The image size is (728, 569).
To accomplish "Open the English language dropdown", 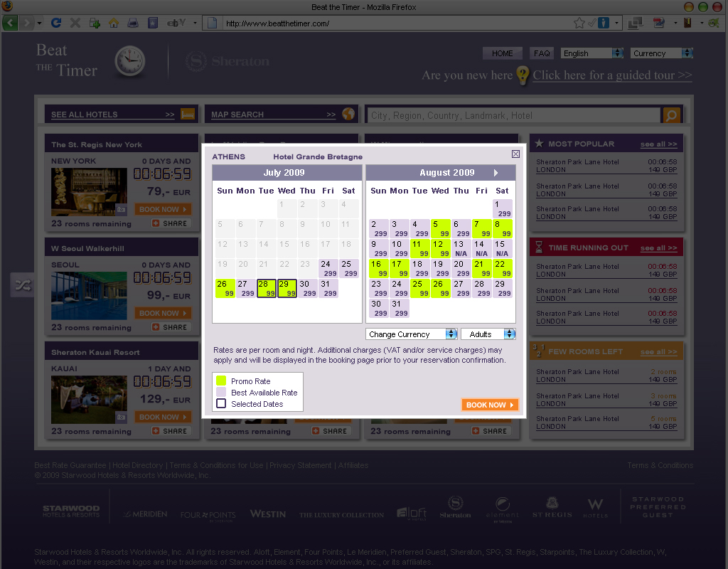I will (x=592, y=53).
